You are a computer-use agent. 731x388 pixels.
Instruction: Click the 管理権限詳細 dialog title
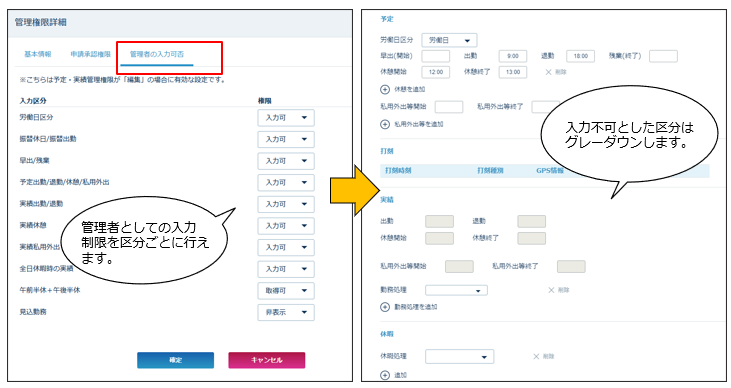point(41,22)
